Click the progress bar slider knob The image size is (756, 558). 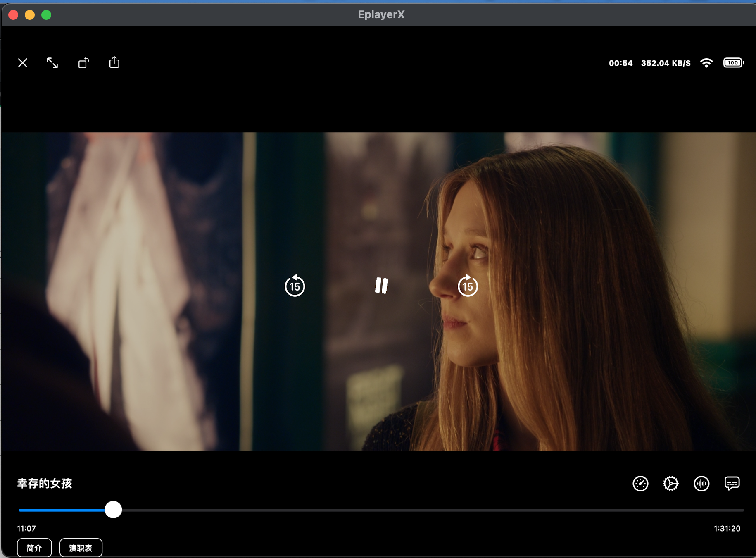click(113, 510)
